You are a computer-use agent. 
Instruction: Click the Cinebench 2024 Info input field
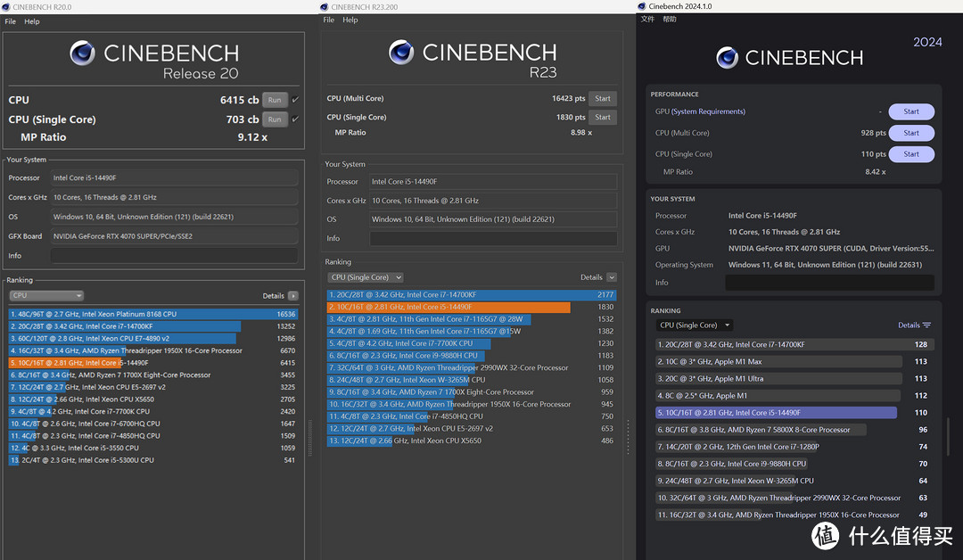(x=830, y=283)
